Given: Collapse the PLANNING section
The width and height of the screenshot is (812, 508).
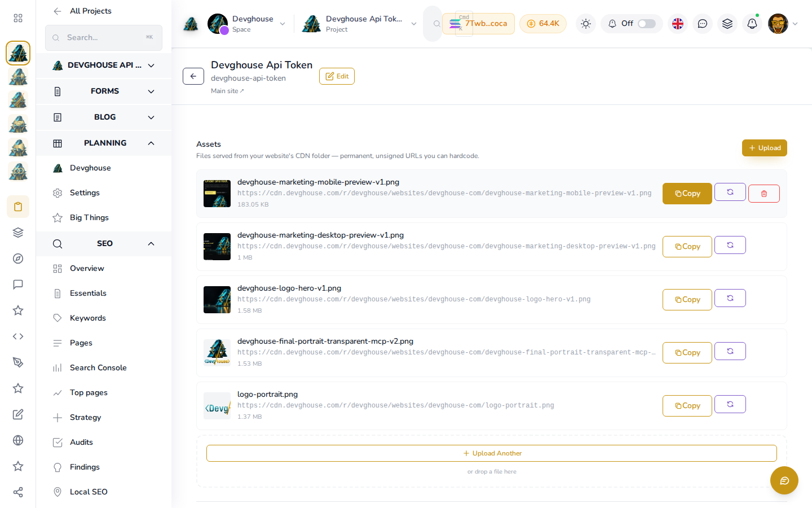Looking at the screenshot, I should tap(104, 143).
